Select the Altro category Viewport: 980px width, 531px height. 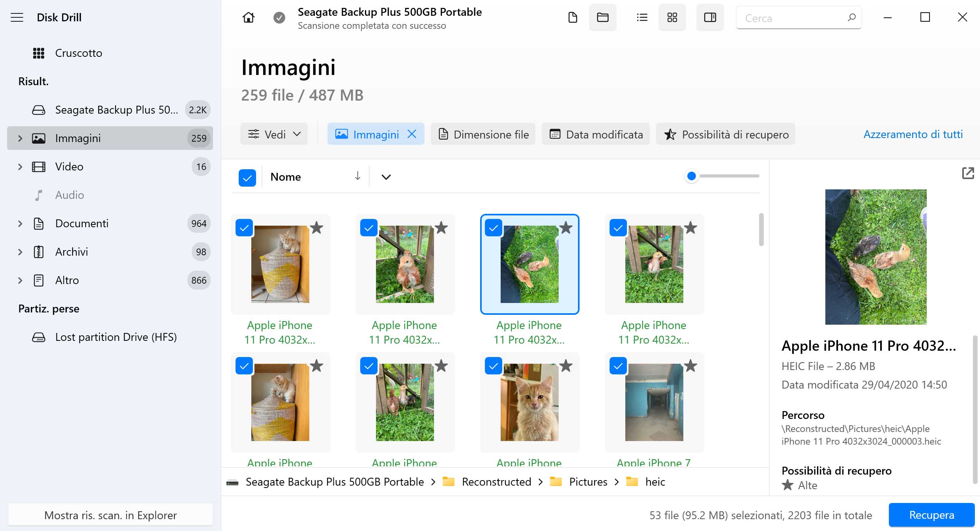(110, 280)
